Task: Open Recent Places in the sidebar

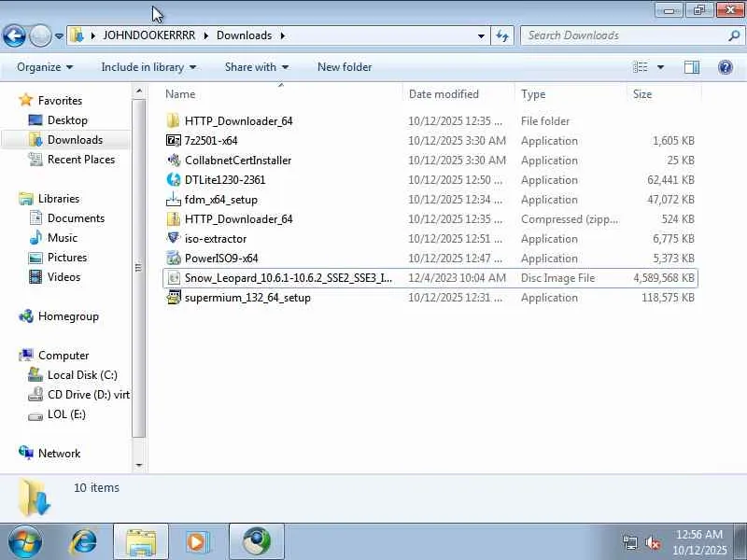Action: point(81,160)
